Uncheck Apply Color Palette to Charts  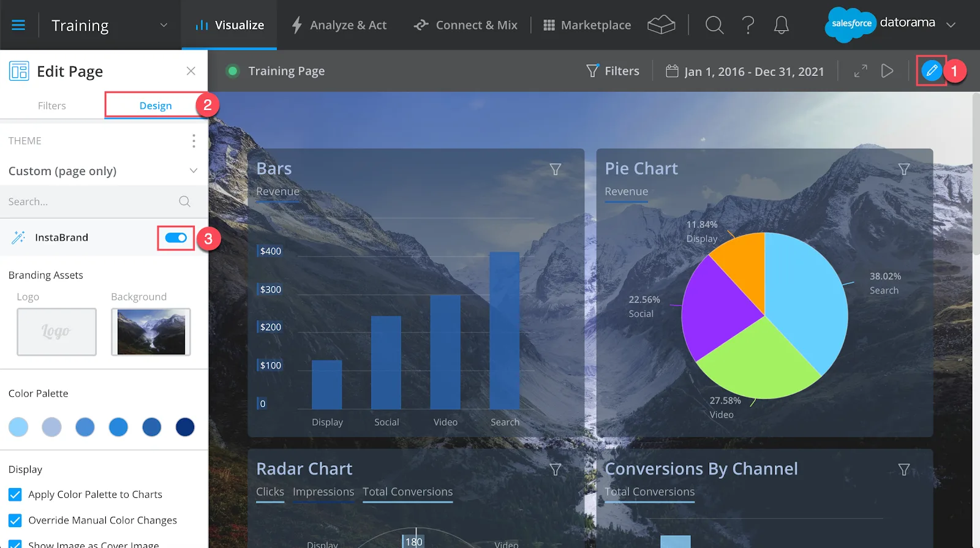[15, 495]
